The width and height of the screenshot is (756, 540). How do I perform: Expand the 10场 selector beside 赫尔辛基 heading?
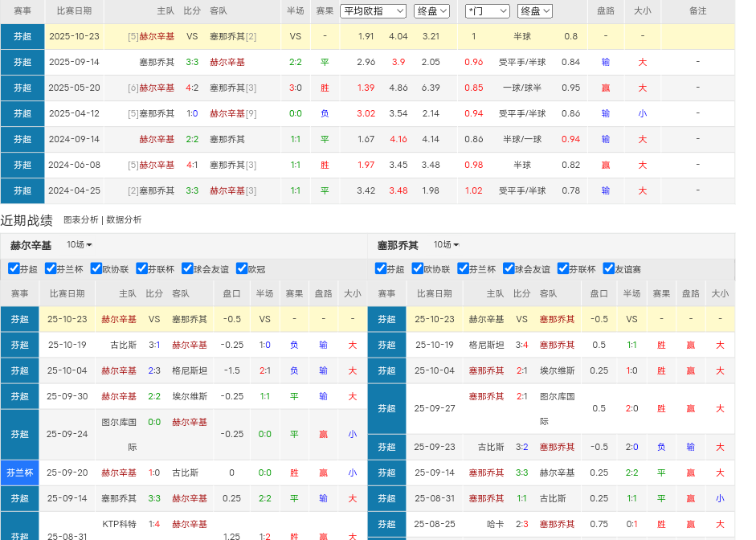pyautogui.click(x=80, y=245)
